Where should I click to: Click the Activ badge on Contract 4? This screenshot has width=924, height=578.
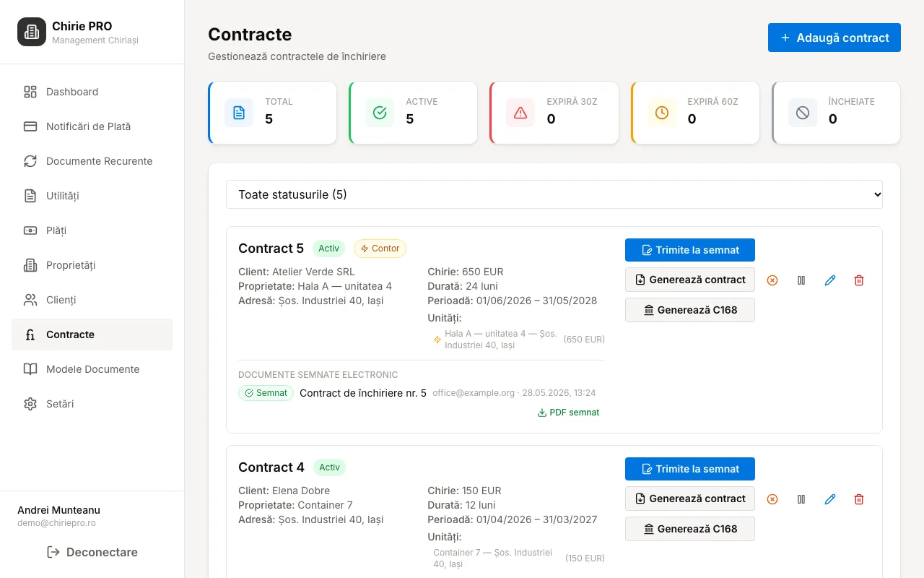coord(329,467)
